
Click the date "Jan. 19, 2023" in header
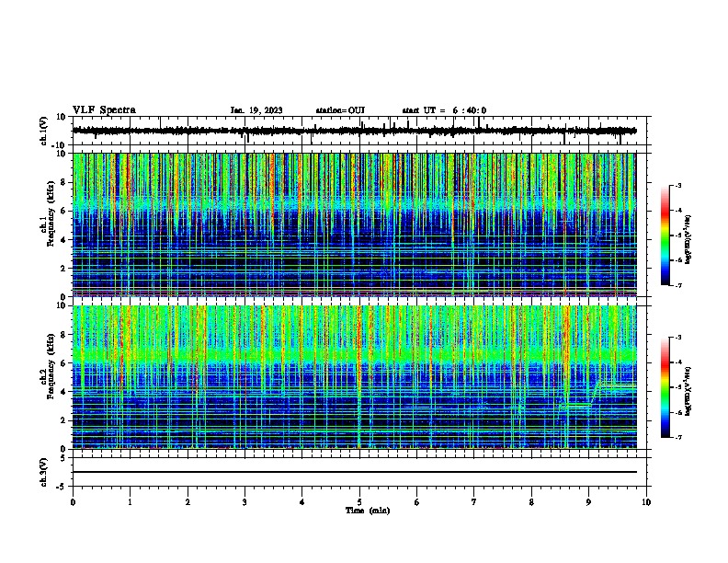coord(256,110)
